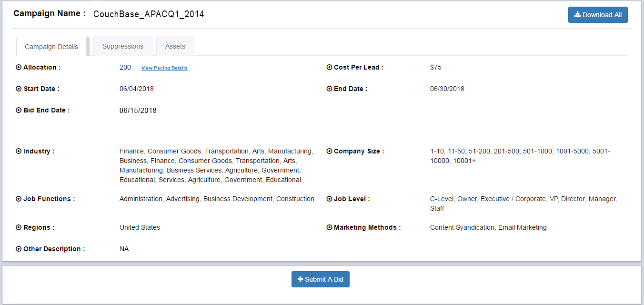Click the Allocation label
This screenshot has width=644, height=305.
(42, 67)
